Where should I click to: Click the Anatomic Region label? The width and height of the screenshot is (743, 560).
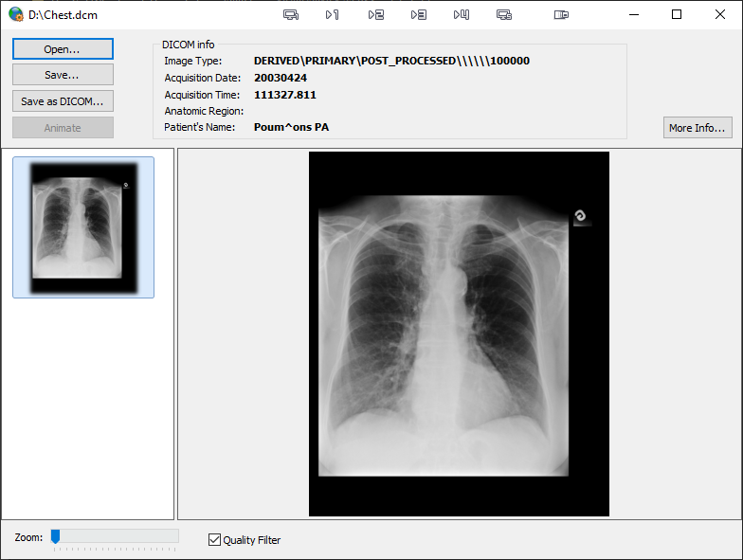204,111
